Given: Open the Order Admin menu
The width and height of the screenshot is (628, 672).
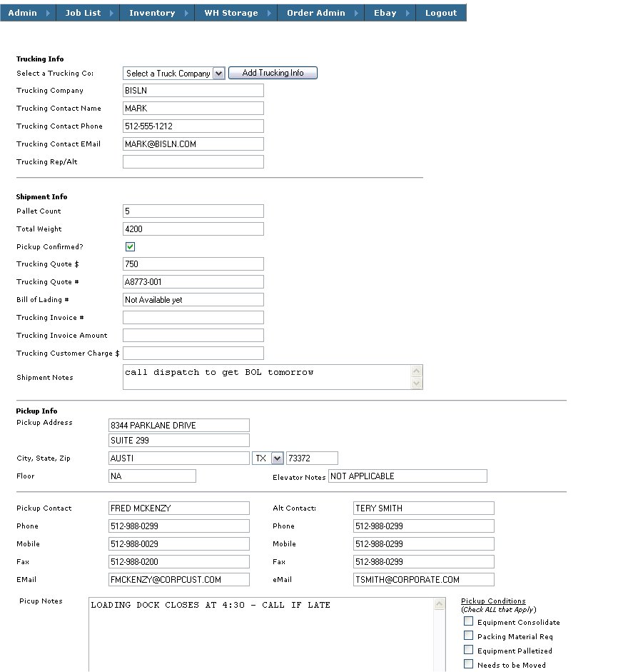Looking at the screenshot, I should coord(315,12).
